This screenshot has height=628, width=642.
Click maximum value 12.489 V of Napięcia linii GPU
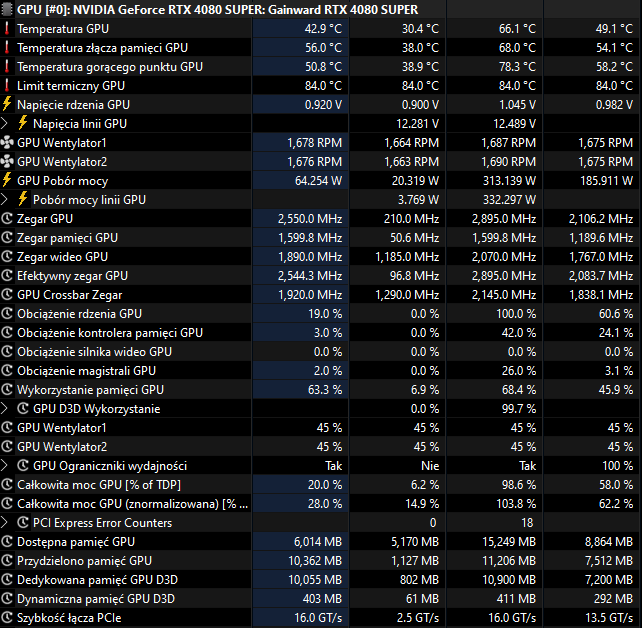click(514, 123)
